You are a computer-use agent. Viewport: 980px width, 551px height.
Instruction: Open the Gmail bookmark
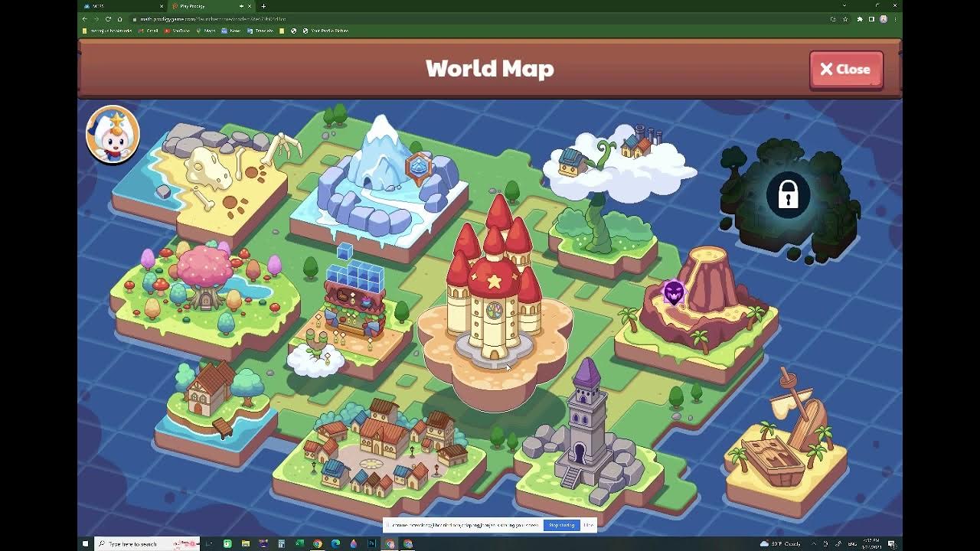coord(149,31)
